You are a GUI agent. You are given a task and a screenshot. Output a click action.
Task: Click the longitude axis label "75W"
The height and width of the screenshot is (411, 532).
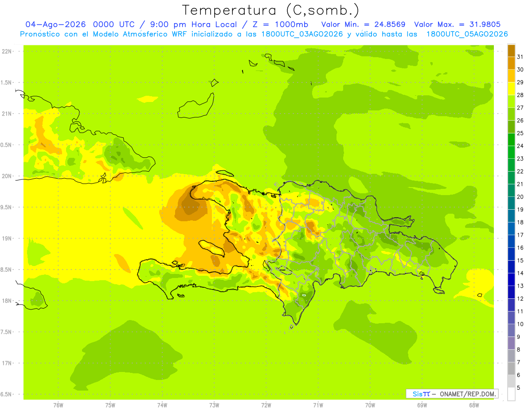click(x=110, y=405)
